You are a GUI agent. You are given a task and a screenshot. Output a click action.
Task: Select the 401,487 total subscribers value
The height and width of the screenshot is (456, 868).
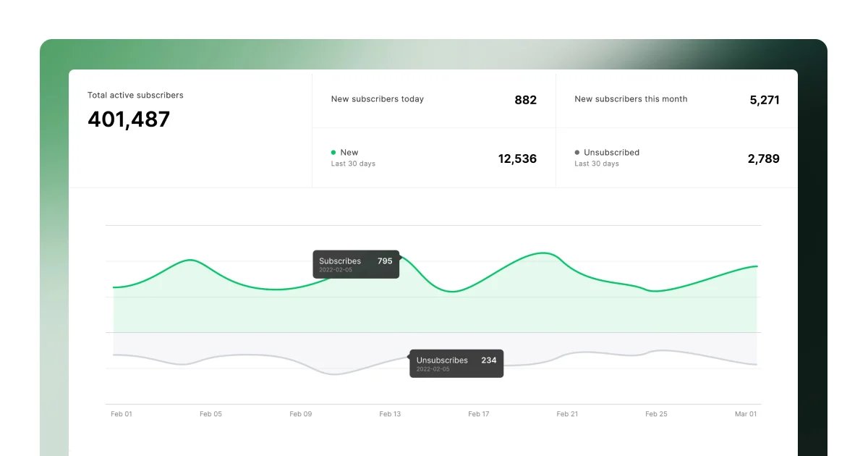pyautogui.click(x=129, y=119)
